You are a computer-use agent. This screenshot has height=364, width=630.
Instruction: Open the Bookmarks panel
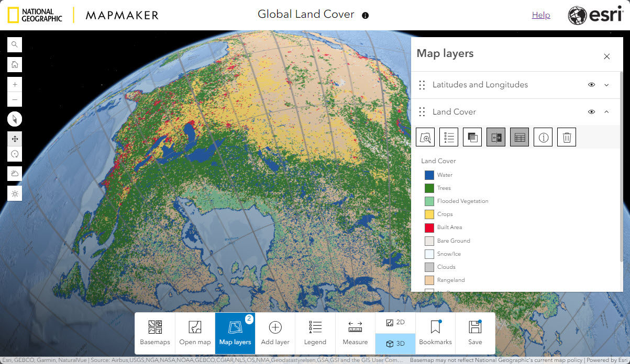point(436,333)
